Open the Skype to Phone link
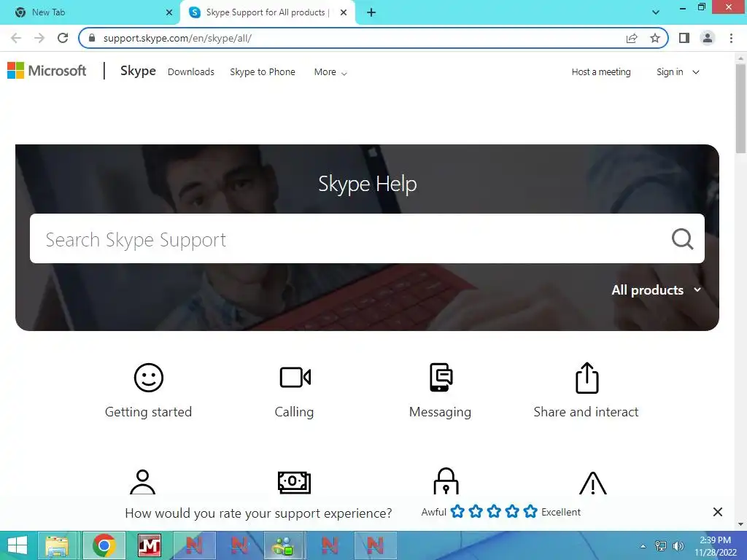The image size is (747, 560). click(x=263, y=72)
